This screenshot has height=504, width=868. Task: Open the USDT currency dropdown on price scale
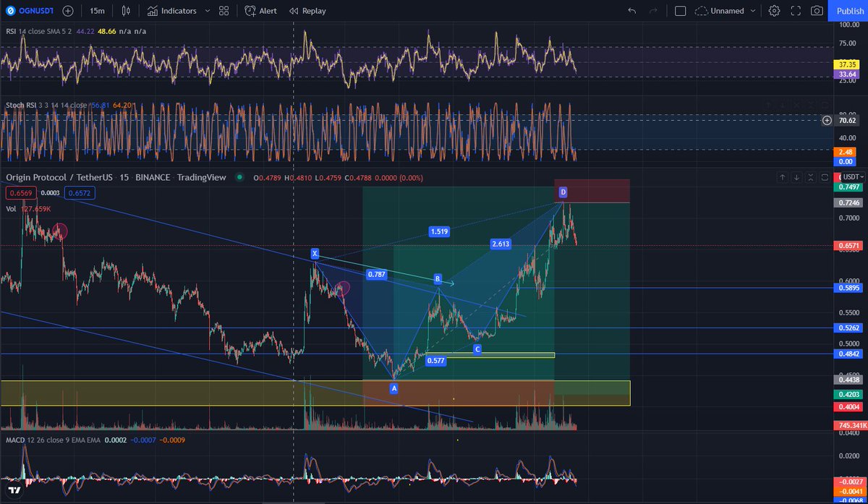(x=853, y=177)
